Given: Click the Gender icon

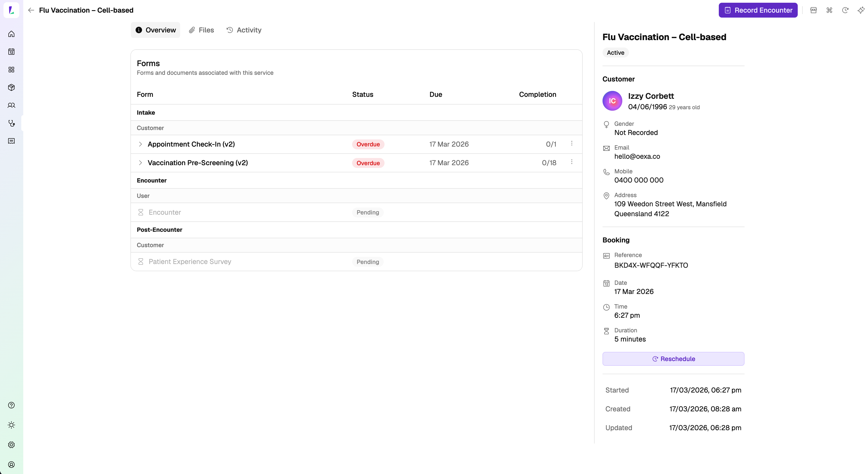Looking at the screenshot, I should point(606,125).
